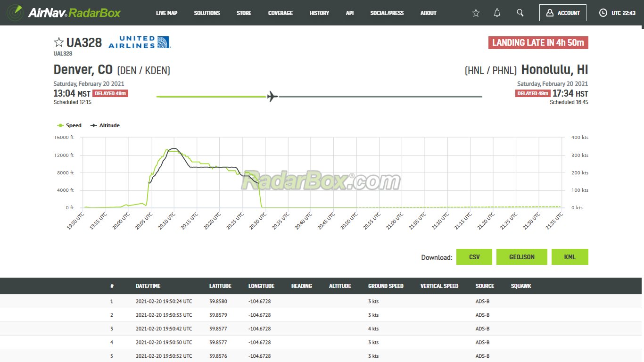644x362 pixels.
Task: Click gray remaining flight progress segment
Action: pos(380,97)
